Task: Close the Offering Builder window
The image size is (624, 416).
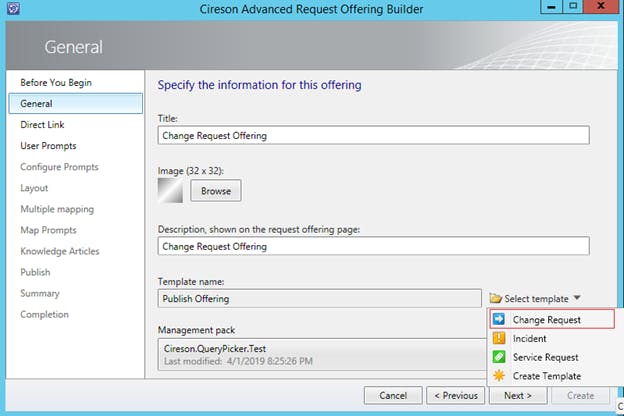Action: (x=601, y=6)
